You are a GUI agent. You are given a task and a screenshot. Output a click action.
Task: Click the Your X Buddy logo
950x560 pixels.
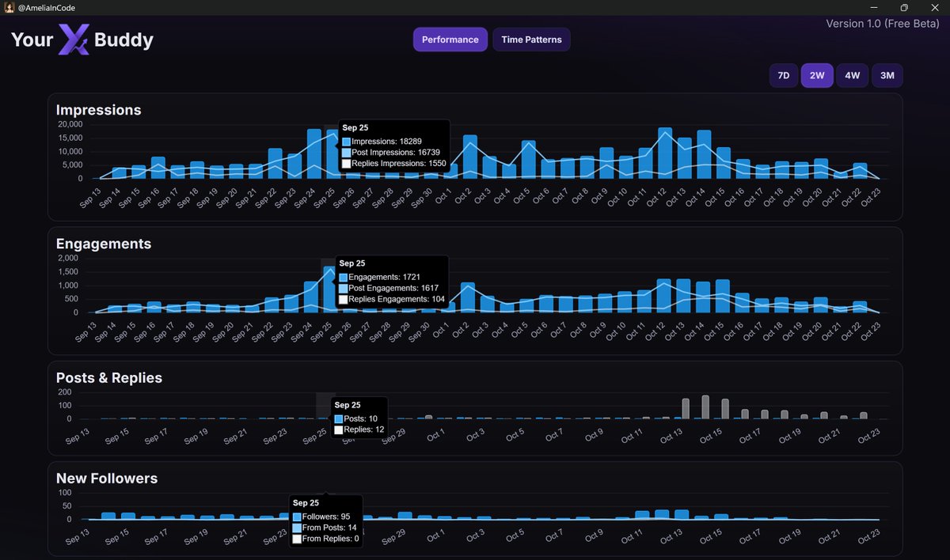(82, 40)
